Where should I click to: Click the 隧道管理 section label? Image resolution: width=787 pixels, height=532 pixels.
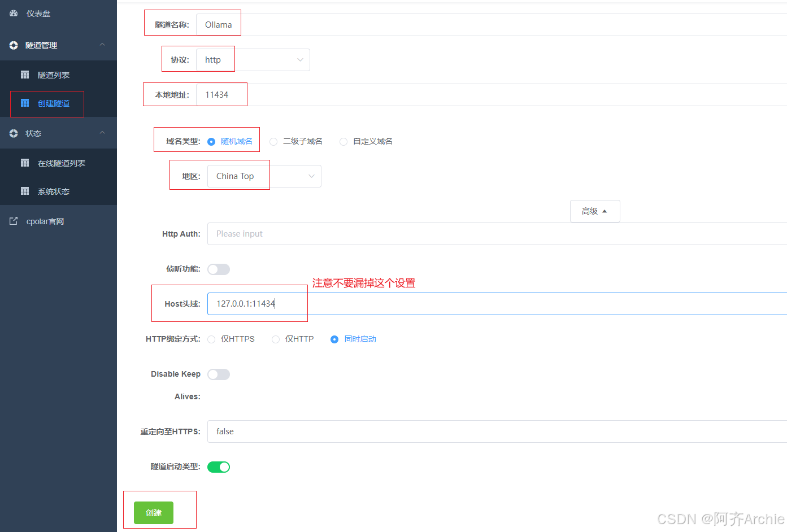coord(41,45)
